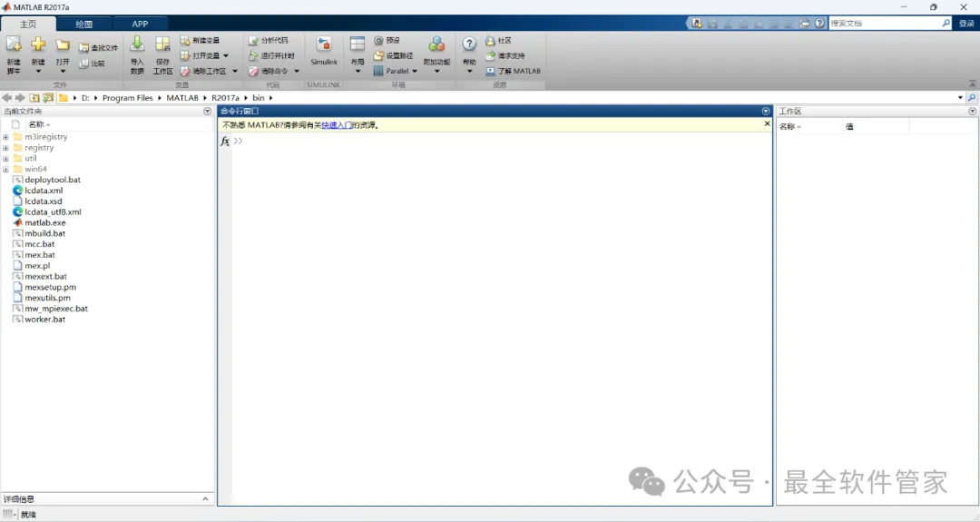This screenshot has width=980, height=522.
Task: Click the fx function browser icon
Action: pyautogui.click(x=225, y=142)
